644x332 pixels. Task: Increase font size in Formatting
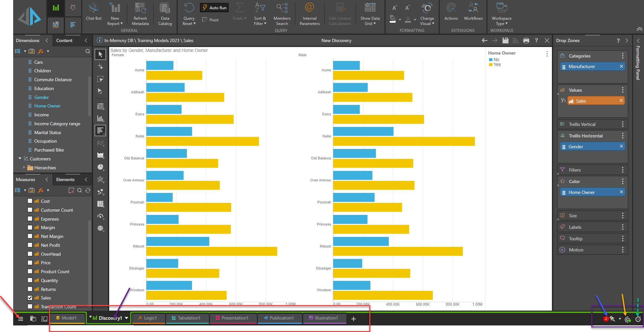pos(394,8)
